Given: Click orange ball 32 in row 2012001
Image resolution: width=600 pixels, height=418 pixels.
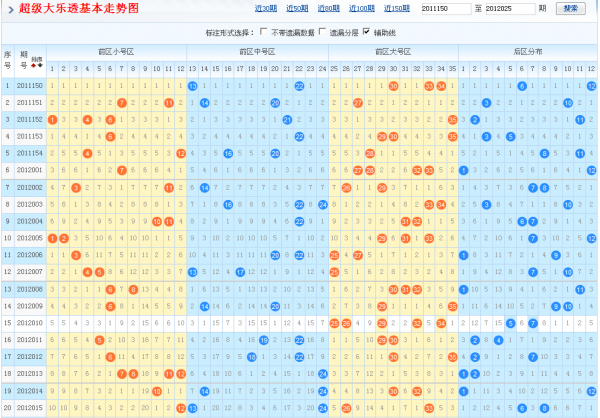Looking at the screenshot, I should [417, 170].
